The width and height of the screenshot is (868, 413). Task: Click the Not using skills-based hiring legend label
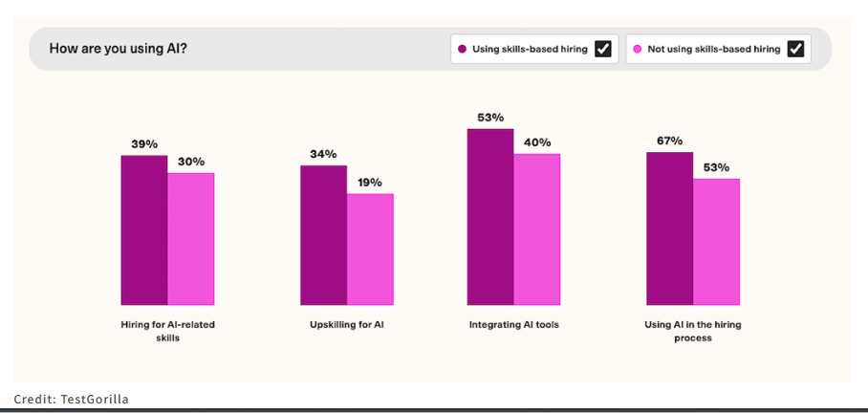tap(714, 50)
